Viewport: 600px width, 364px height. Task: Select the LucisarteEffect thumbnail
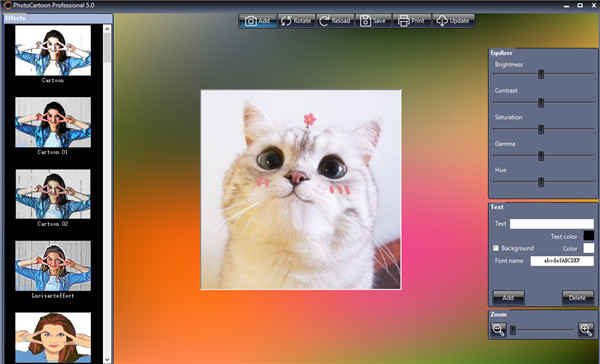pyautogui.click(x=53, y=266)
